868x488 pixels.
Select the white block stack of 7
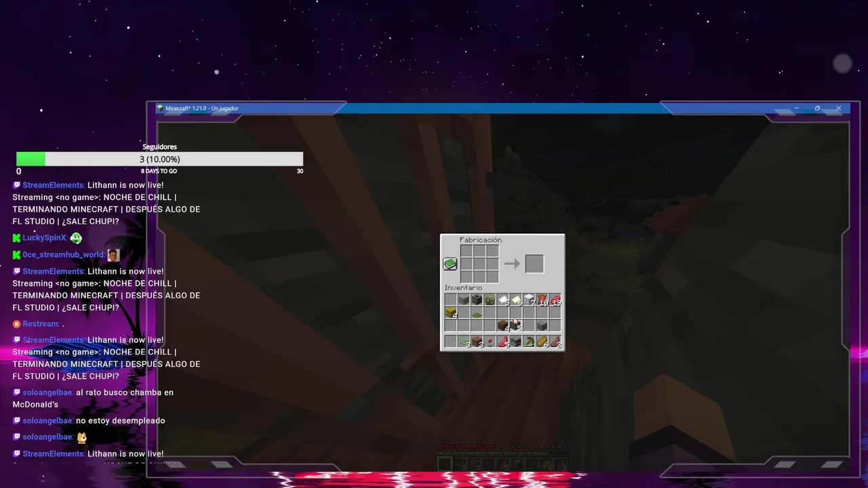pos(529,299)
